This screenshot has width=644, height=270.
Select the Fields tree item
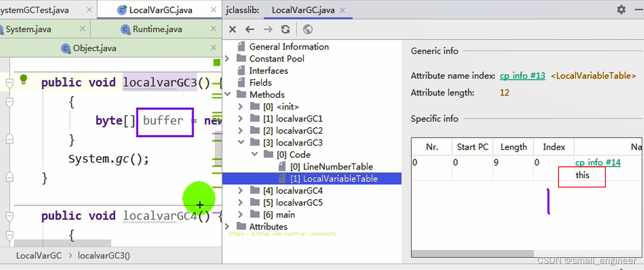coord(261,82)
